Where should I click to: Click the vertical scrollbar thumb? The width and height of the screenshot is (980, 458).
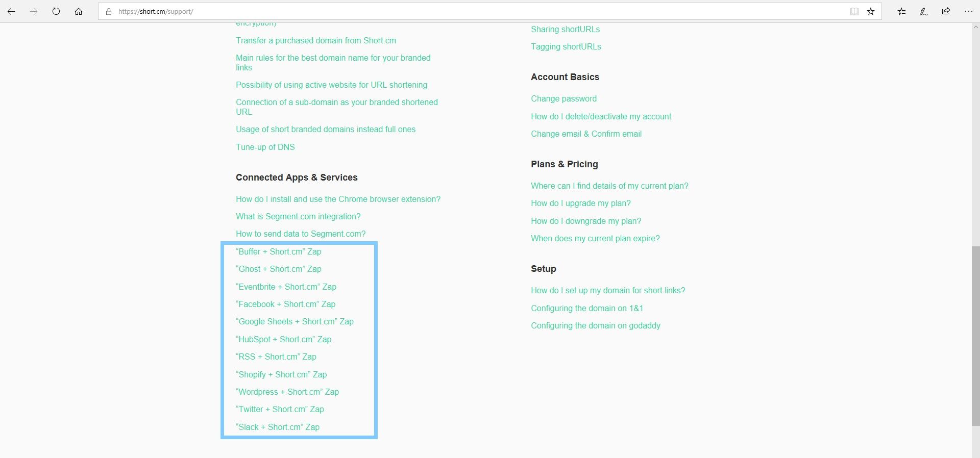pos(975,336)
